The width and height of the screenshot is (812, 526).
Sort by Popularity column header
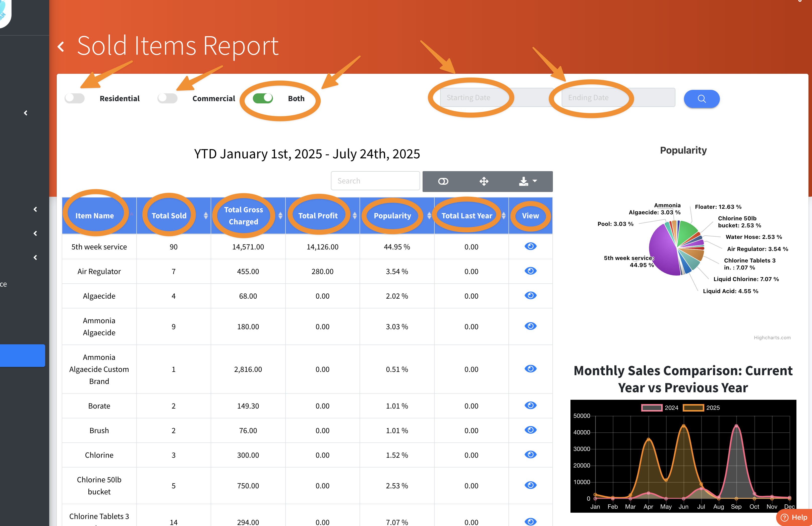(392, 216)
